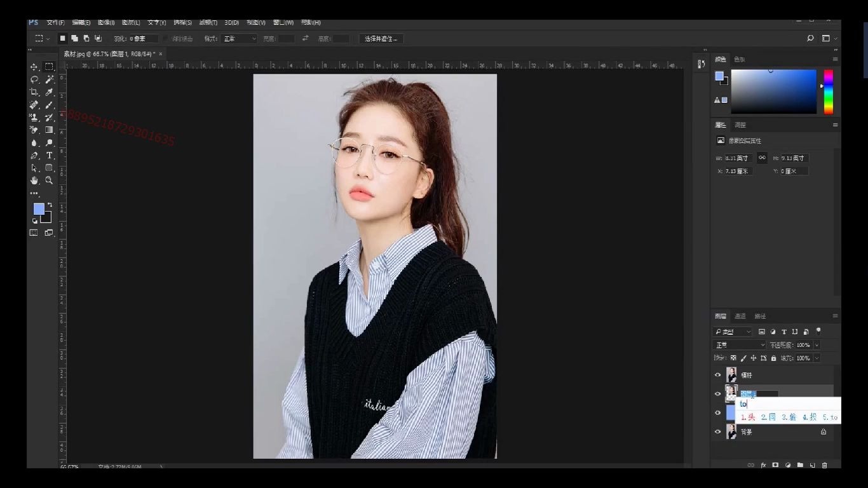
Task: Choose Add to selection mode
Action: (74, 39)
